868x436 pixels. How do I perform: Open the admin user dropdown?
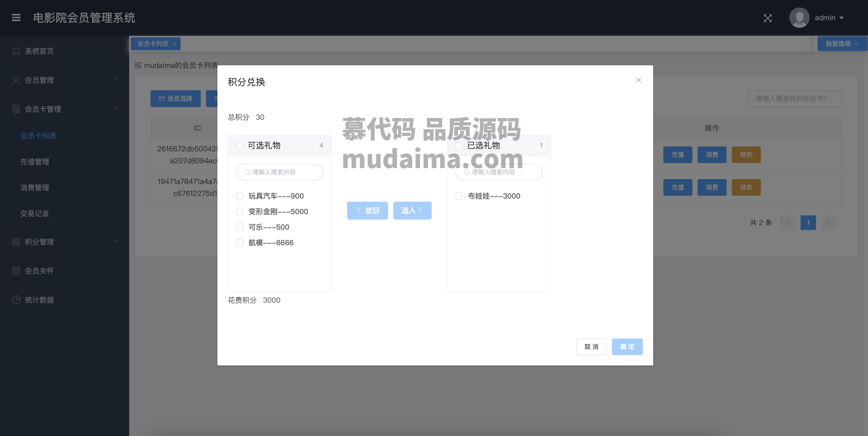point(829,18)
